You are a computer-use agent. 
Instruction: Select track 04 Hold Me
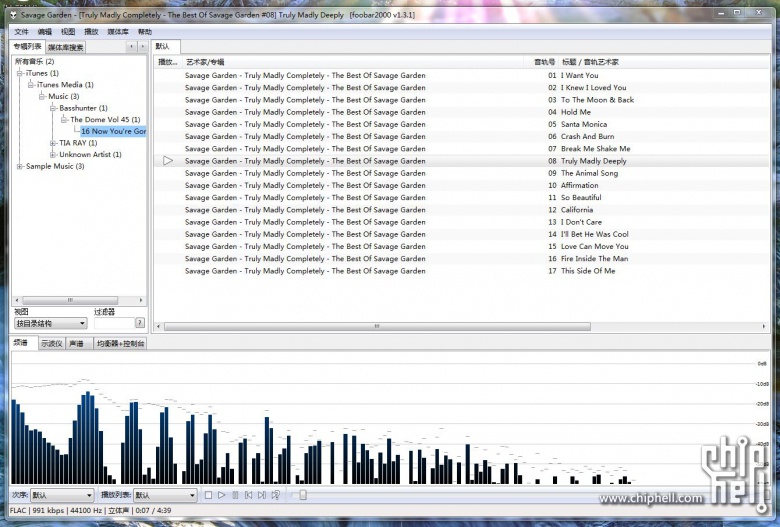point(461,112)
